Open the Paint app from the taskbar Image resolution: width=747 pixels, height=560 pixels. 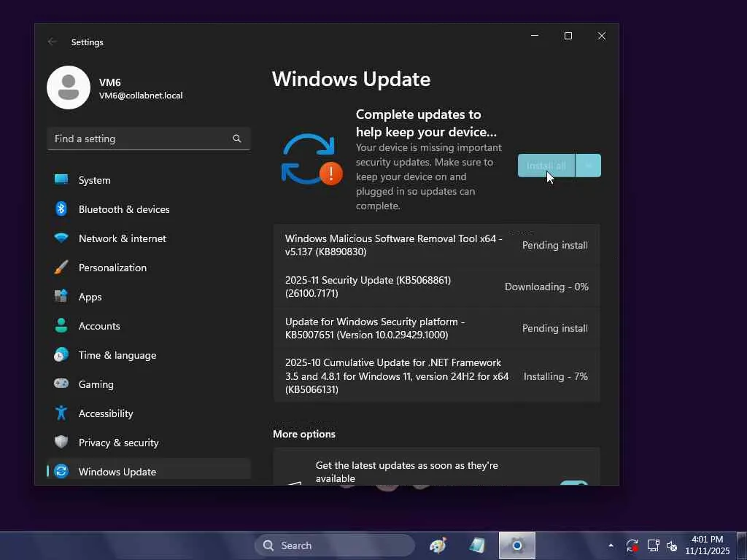(x=438, y=545)
